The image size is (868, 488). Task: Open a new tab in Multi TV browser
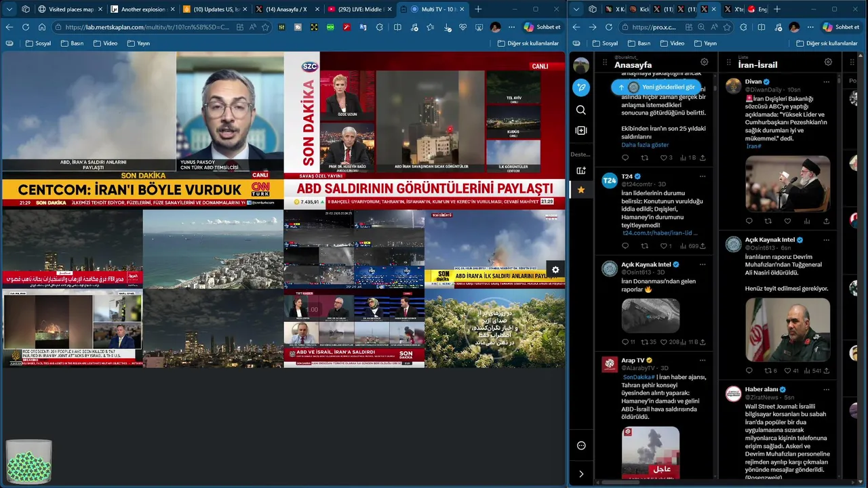[x=478, y=9]
